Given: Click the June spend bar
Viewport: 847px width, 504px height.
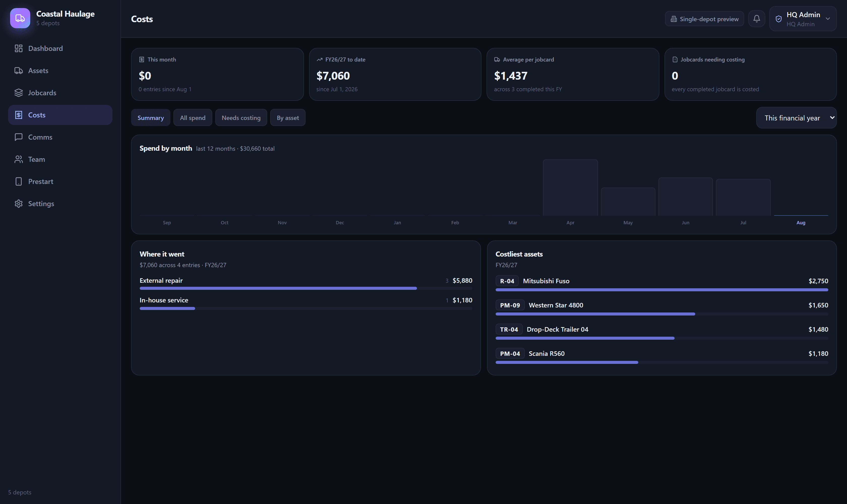Looking at the screenshot, I should point(685,197).
